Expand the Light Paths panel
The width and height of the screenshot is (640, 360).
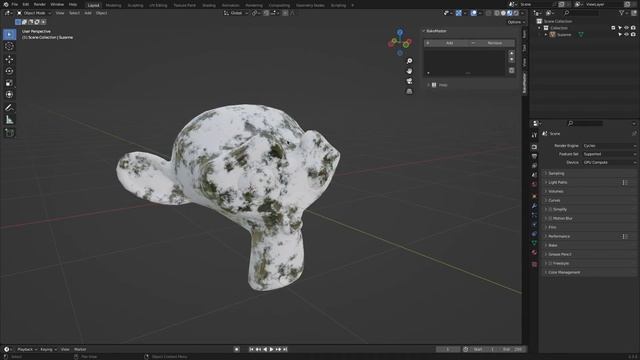pyautogui.click(x=590, y=182)
